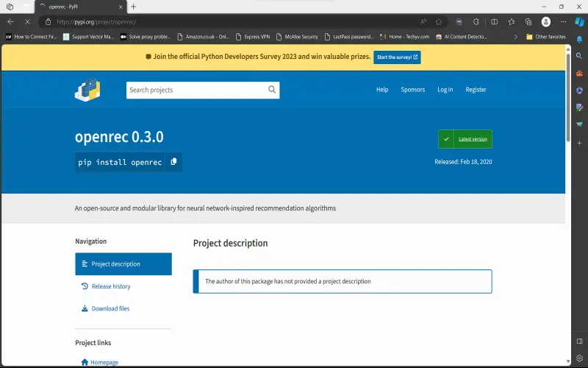View site information lock icon
The image size is (588, 368).
tap(48, 22)
